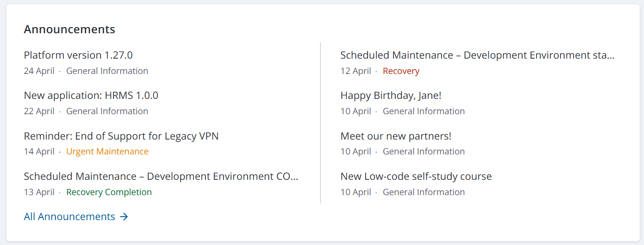The height and width of the screenshot is (245, 644).
Task: Click General Information under HRMS 1.0.0
Action: (107, 111)
